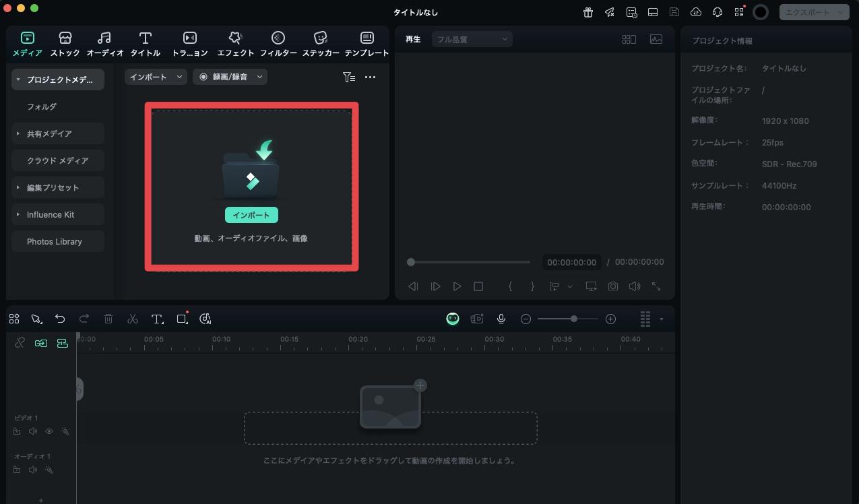The width and height of the screenshot is (859, 504).
Task: Open the 録画/録音 dropdown
Action: (x=230, y=77)
